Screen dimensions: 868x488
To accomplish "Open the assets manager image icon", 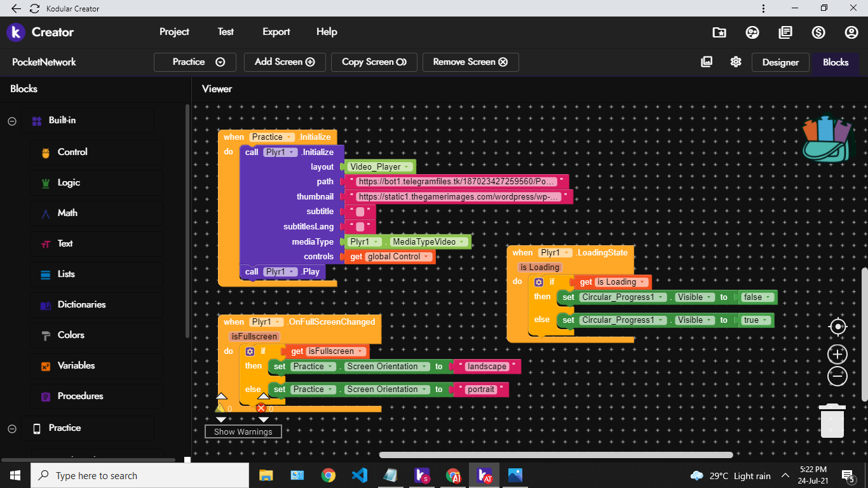I will coord(707,62).
